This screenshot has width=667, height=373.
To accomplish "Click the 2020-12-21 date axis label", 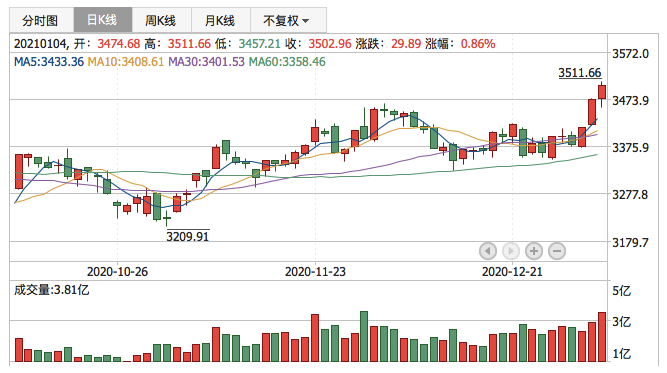I will pyautogui.click(x=513, y=272).
